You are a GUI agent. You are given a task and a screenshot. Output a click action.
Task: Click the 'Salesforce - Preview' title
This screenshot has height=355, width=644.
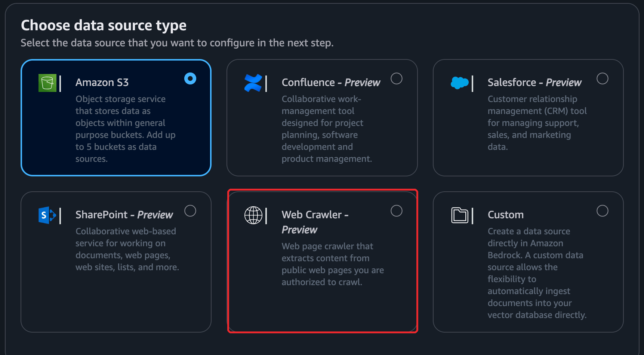tap(534, 82)
